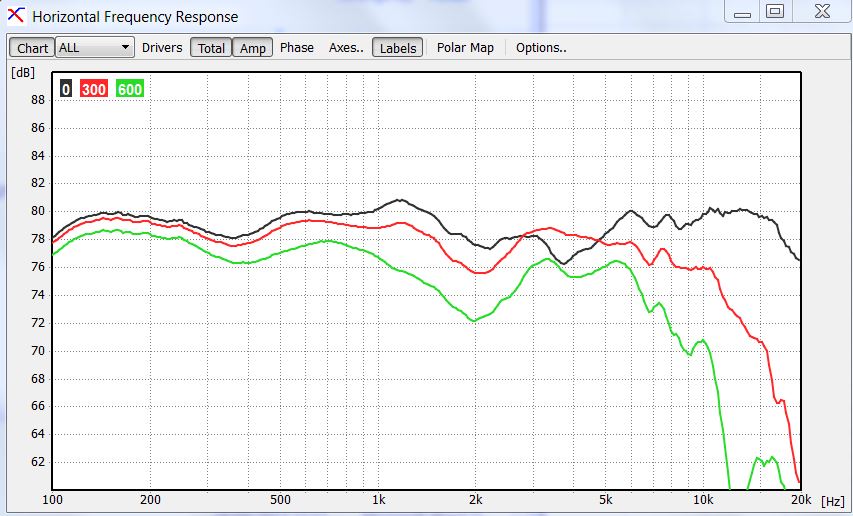
Task: Open the Polar Map view
Action: click(x=465, y=48)
